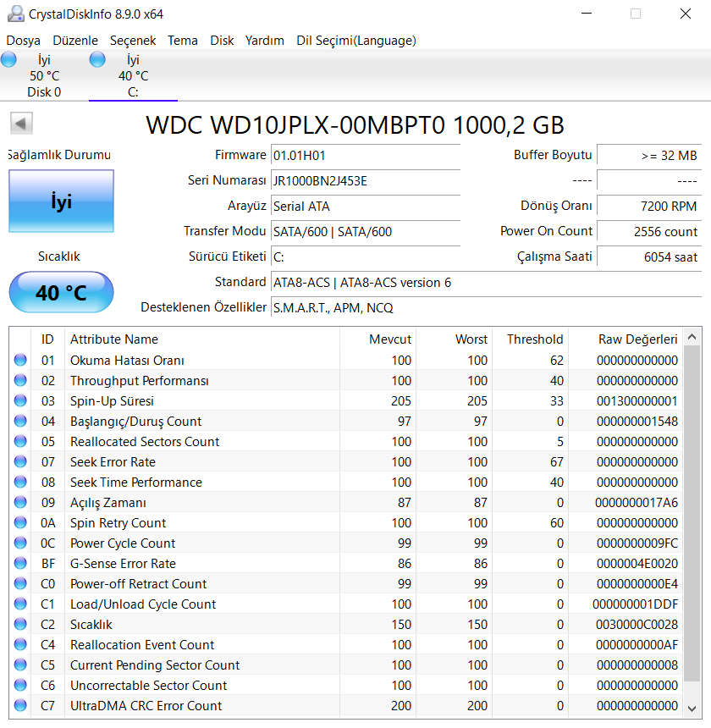Click the Buffer Boyutu value >= 32 MB
Viewport: 711px width, 728px height.
[649, 156]
